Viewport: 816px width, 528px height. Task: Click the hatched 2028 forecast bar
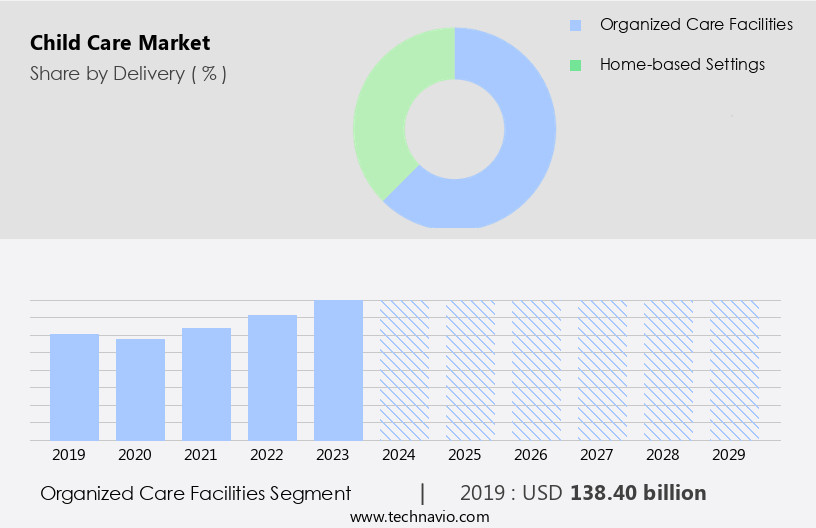668,370
